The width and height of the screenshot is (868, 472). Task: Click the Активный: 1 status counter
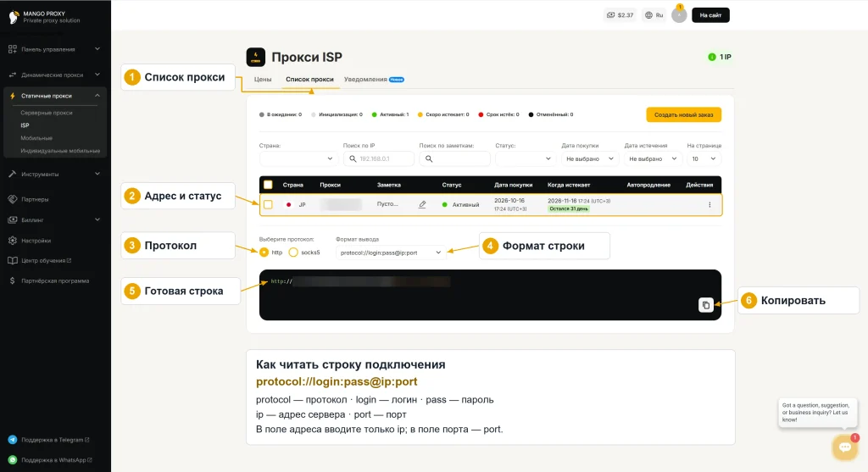click(x=390, y=114)
